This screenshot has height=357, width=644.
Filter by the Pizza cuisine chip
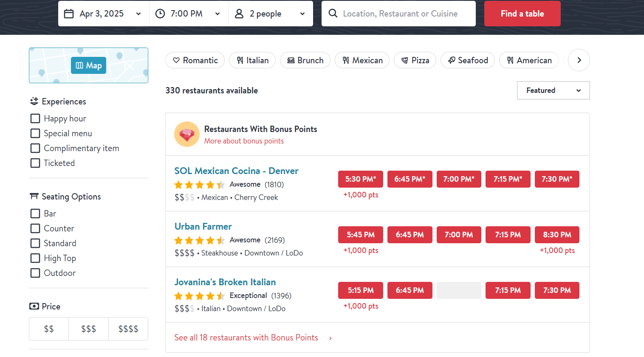tap(415, 60)
